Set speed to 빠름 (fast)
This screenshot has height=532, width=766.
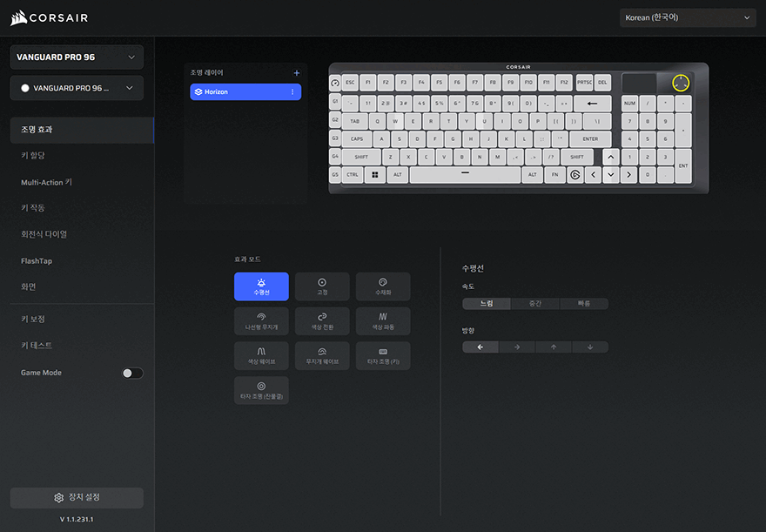coord(584,303)
